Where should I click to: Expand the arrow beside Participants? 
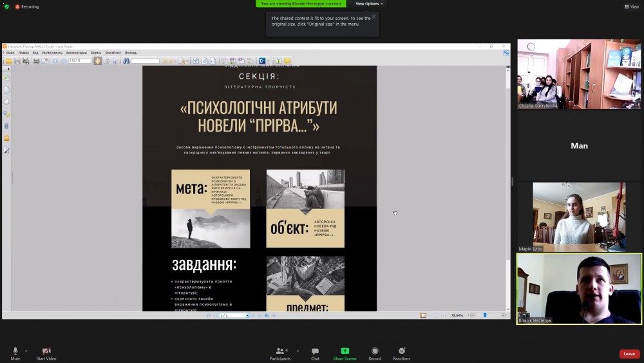click(x=298, y=351)
